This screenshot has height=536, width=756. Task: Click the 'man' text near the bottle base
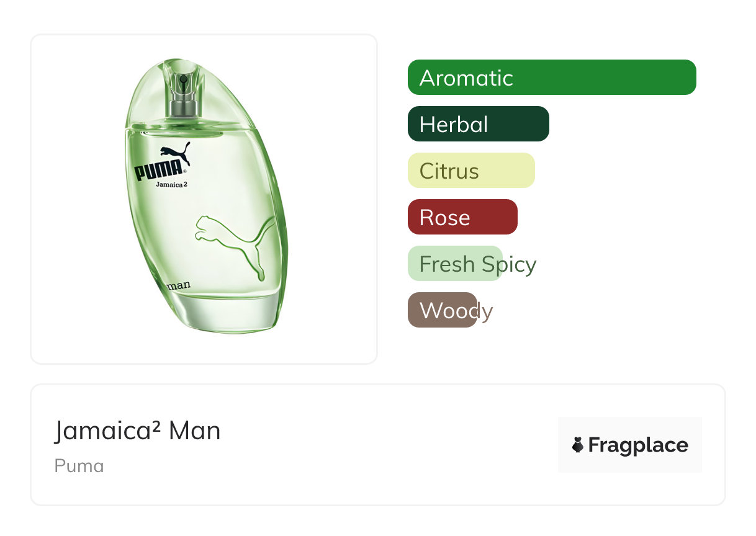(179, 286)
